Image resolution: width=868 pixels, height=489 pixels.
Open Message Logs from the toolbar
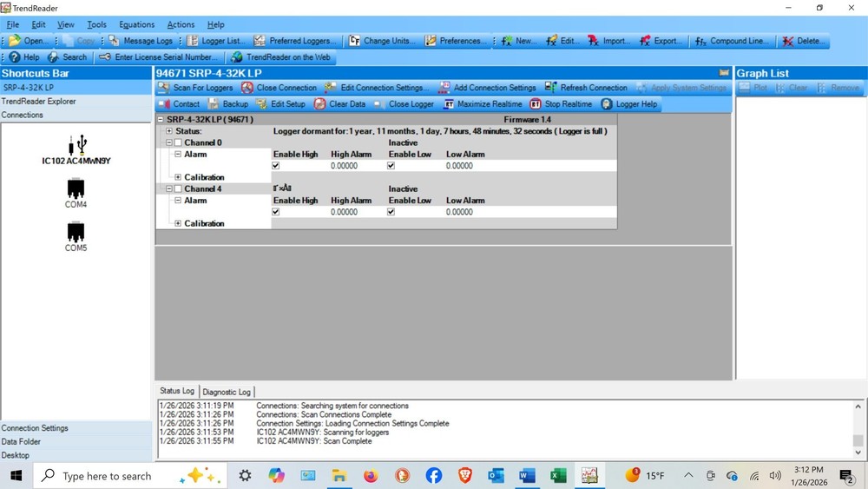(141, 41)
